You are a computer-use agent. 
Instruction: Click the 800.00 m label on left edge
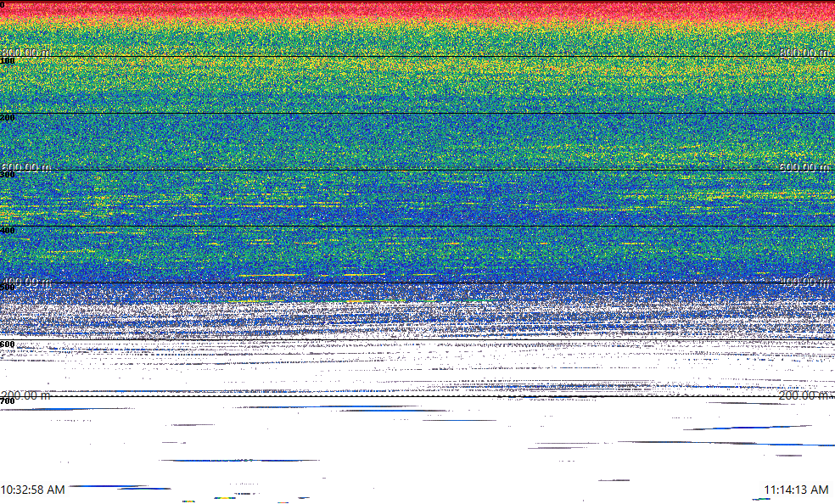[x=25, y=52]
